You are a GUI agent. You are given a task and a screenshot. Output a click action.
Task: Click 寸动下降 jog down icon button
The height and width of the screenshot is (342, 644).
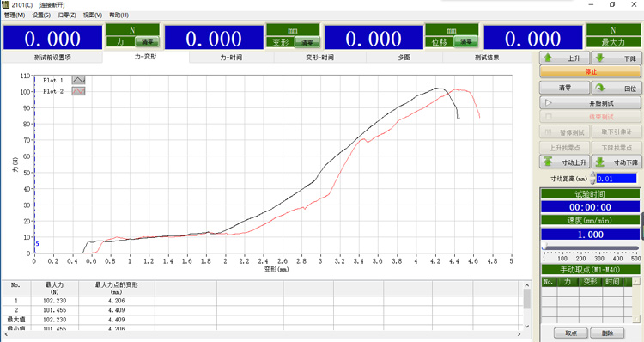(x=616, y=162)
